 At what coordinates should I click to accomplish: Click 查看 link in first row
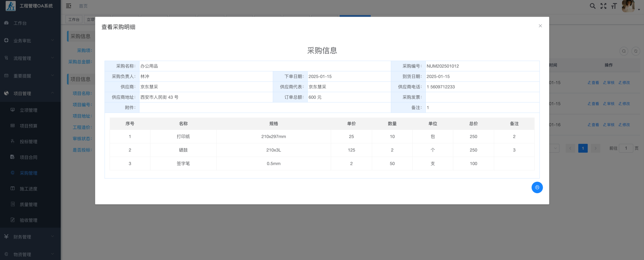pos(593,83)
